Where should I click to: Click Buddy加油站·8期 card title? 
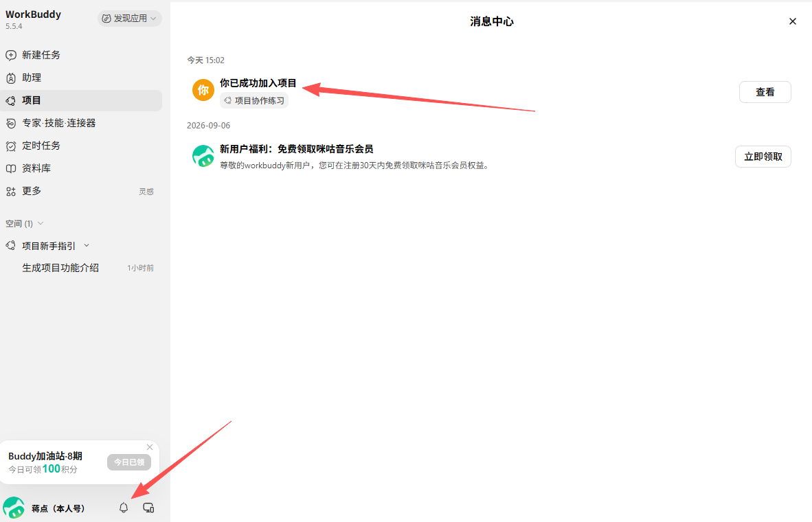point(45,456)
